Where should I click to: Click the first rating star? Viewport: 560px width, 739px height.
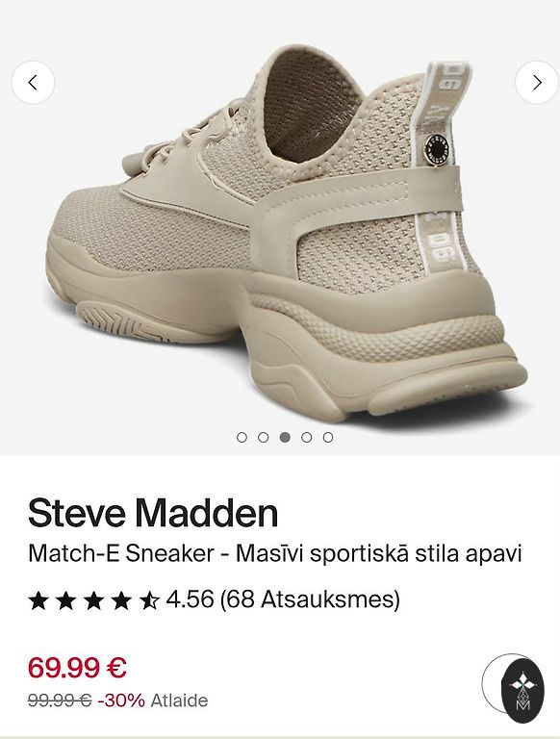(38, 600)
